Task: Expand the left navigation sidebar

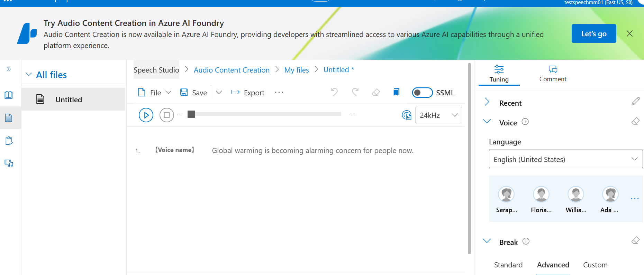Action: [9, 69]
